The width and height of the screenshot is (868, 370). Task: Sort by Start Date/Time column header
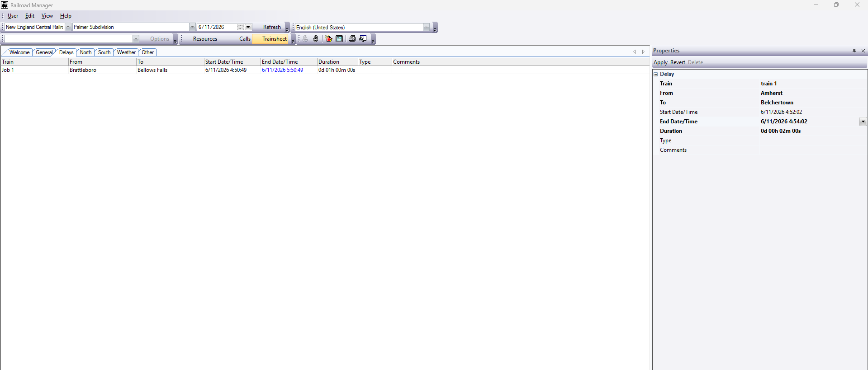(x=232, y=62)
